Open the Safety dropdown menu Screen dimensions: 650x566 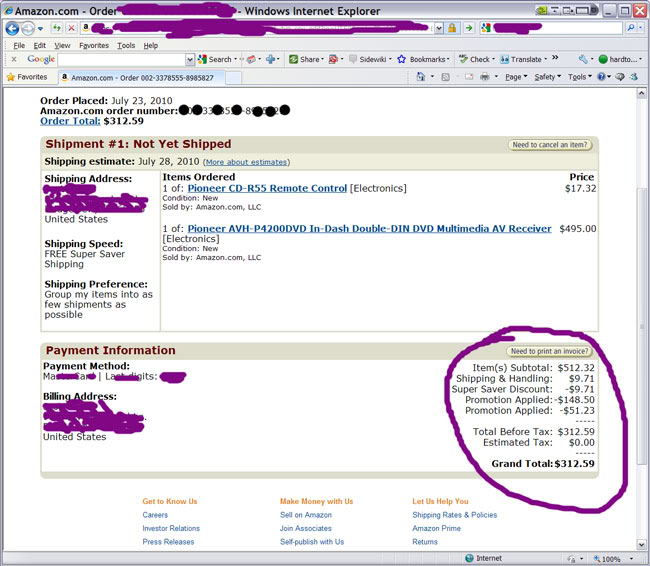pyautogui.click(x=548, y=77)
